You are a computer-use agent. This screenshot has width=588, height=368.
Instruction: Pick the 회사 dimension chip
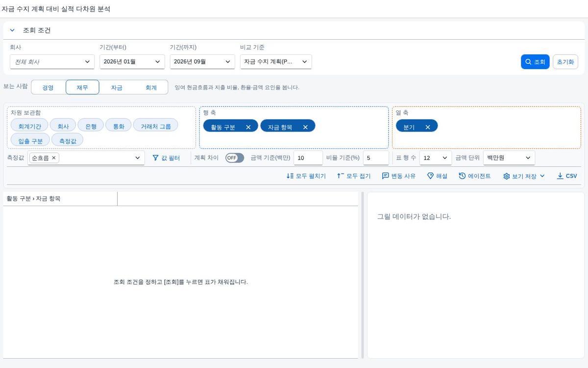(63, 126)
